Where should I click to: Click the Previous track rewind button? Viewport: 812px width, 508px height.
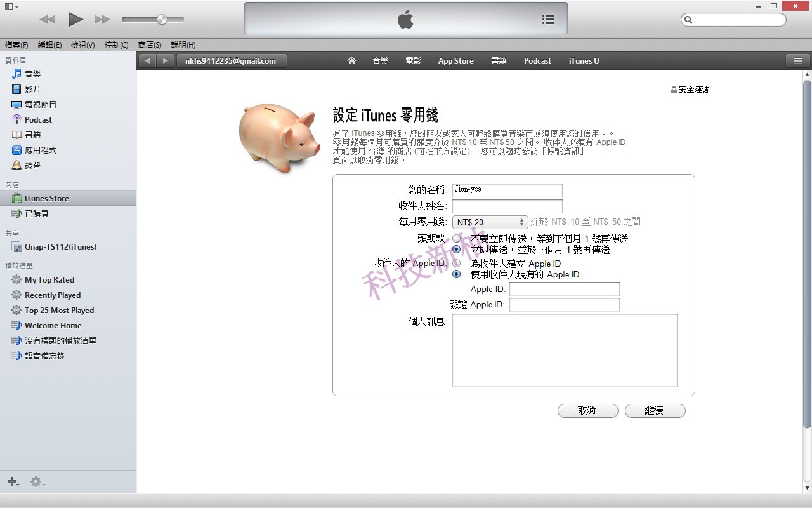coord(48,20)
